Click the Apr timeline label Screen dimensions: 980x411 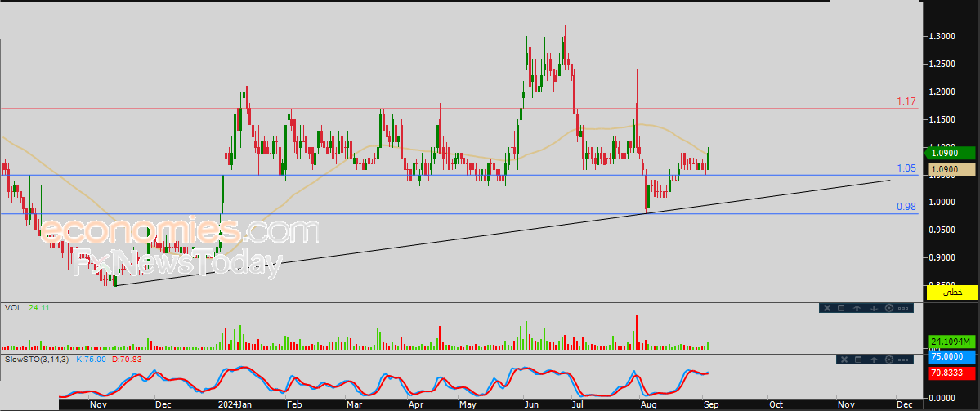[x=416, y=404]
